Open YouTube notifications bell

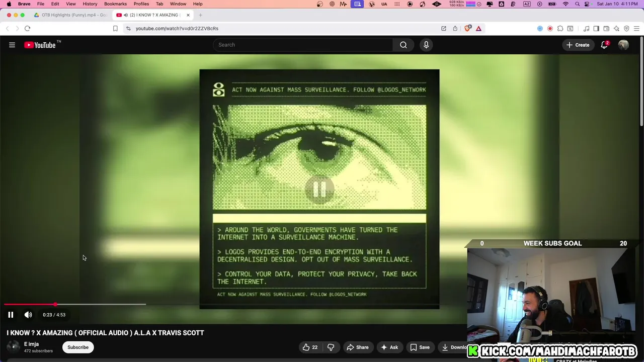604,45
